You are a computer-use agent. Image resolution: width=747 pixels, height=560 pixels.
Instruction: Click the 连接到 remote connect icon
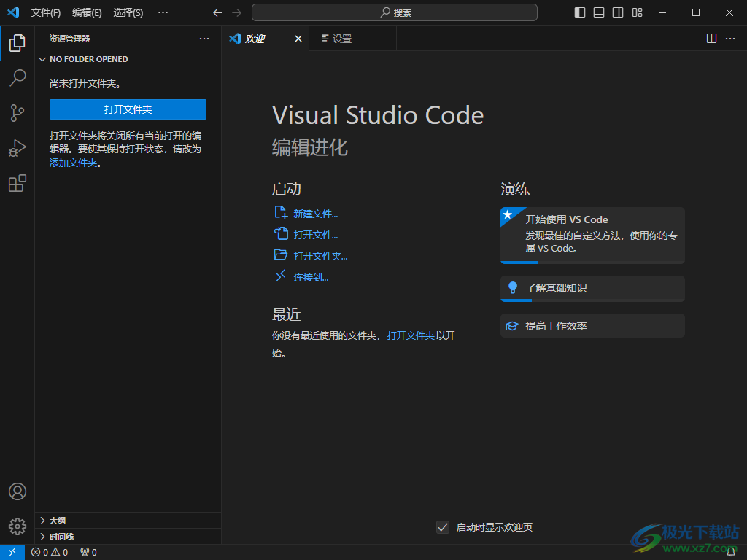click(x=281, y=276)
